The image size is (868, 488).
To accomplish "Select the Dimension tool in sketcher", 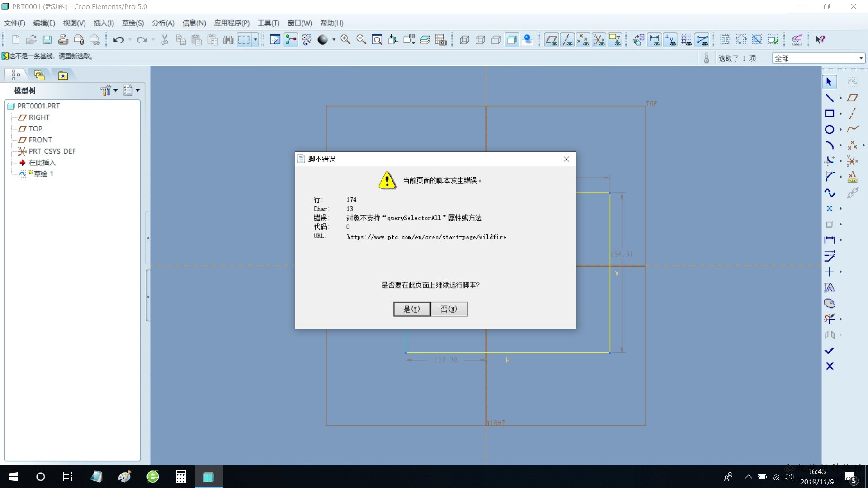I will coord(830,240).
